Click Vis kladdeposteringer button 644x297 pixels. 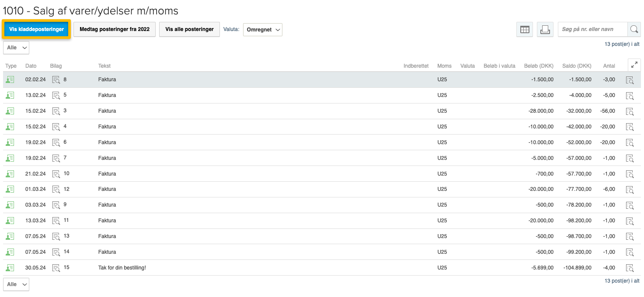[36, 29]
